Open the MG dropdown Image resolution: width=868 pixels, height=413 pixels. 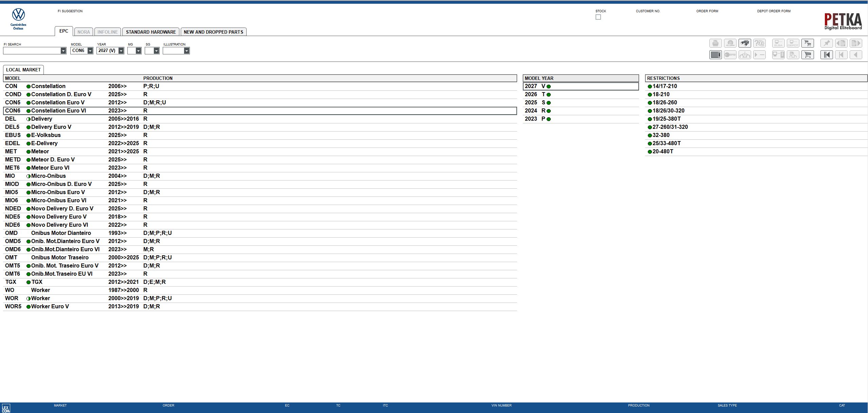pos(138,51)
